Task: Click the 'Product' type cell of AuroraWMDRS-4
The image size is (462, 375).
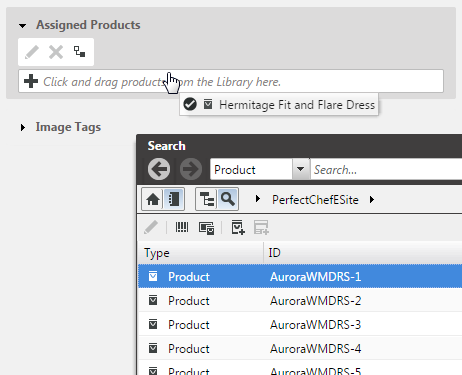Action: pos(189,349)
